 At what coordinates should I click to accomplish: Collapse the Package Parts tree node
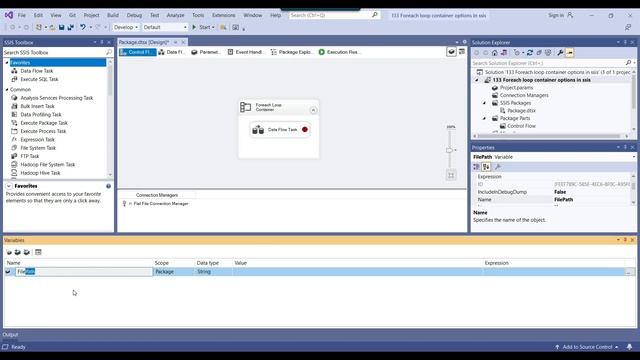click(484, 118)
